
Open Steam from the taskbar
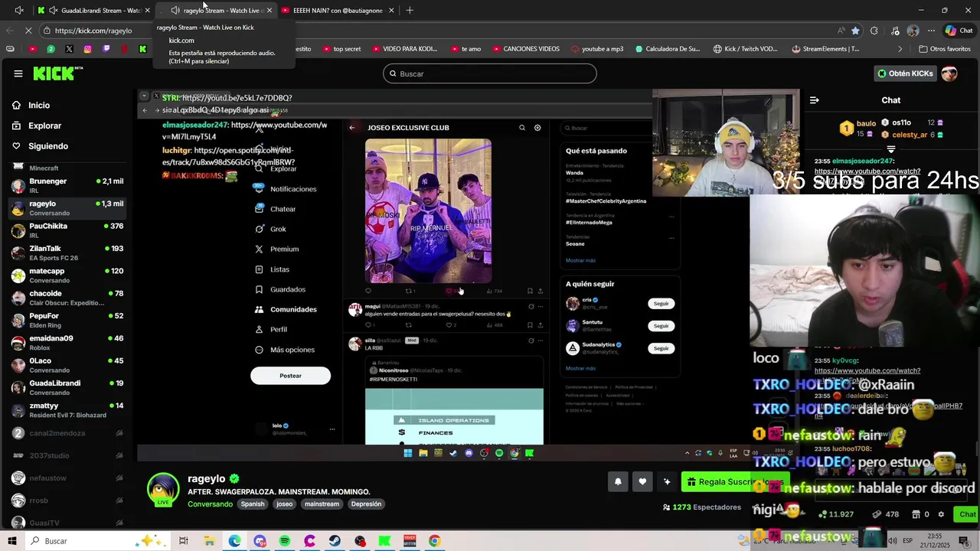(335, 541)
